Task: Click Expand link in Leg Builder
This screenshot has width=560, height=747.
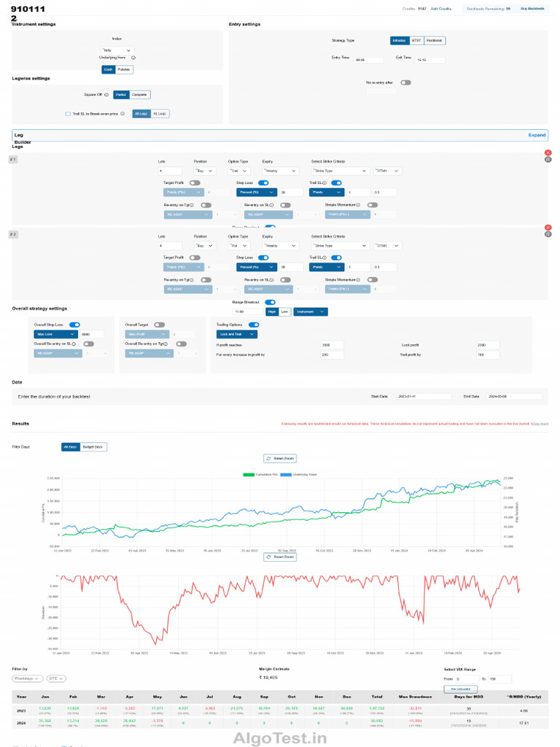Action: [537, 135]
